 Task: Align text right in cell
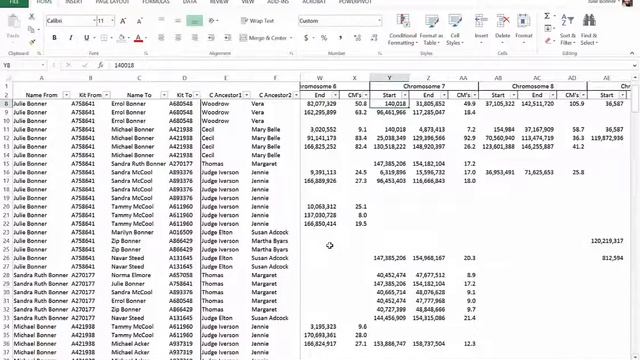195,38
